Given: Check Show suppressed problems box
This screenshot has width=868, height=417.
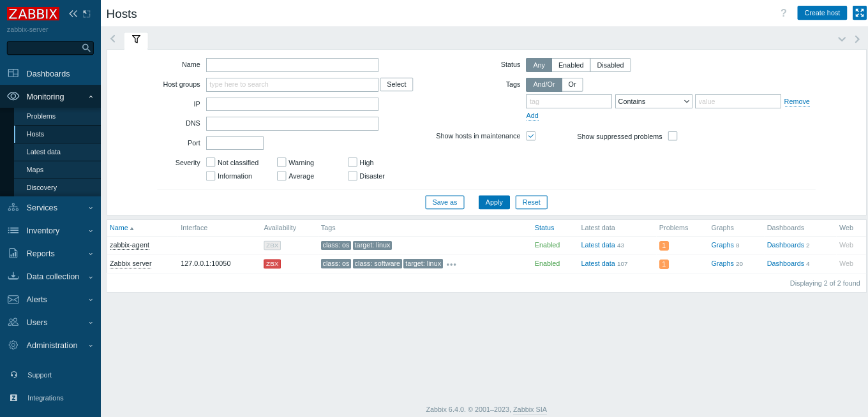Looking at the screenshot, I should pos(672,136).
